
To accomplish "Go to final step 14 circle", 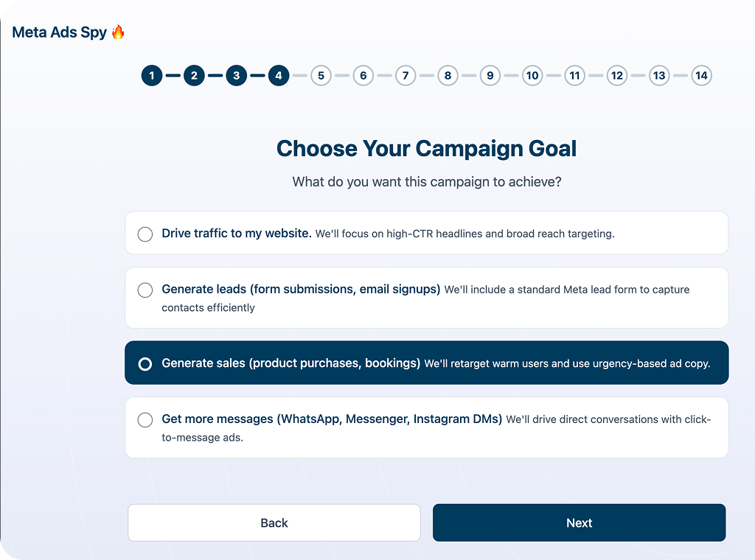I will point(701,75).
